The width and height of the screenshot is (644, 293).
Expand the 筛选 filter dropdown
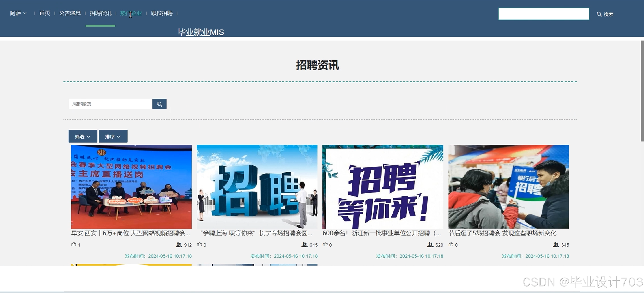[x=83, y=137]
